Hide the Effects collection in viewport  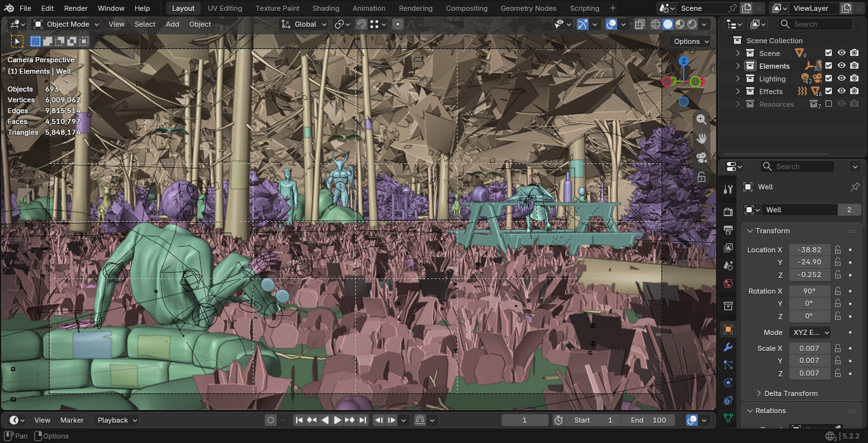841,92
